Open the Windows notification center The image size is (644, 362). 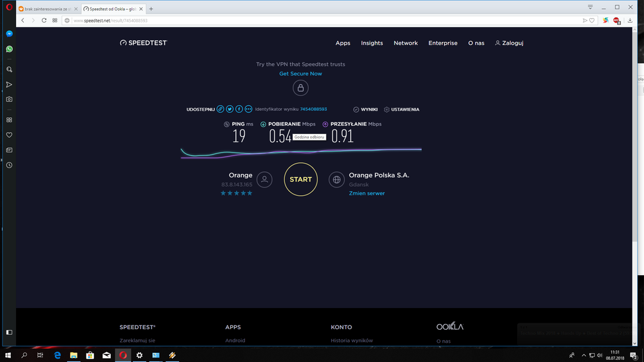[x=634, y=356]
